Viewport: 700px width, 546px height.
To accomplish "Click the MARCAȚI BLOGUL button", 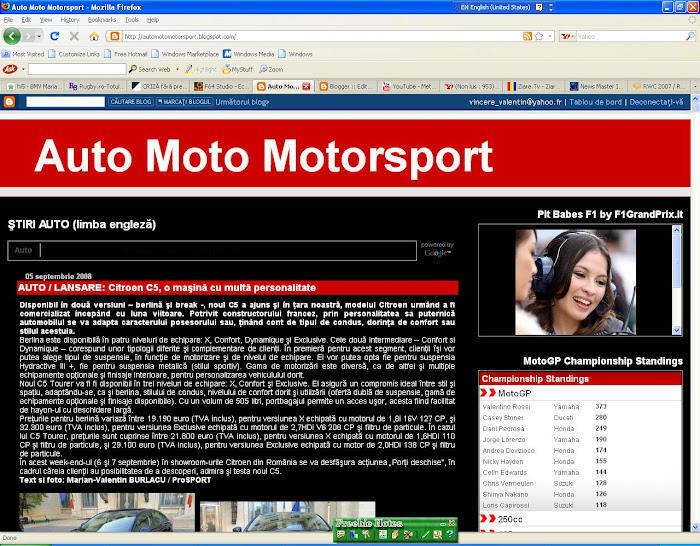I will pos(184,102).
